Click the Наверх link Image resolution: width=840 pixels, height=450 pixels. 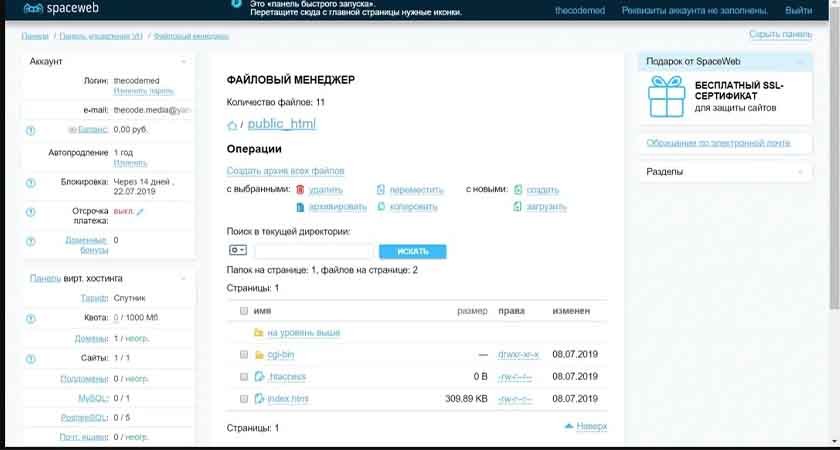tap(592, 426)
